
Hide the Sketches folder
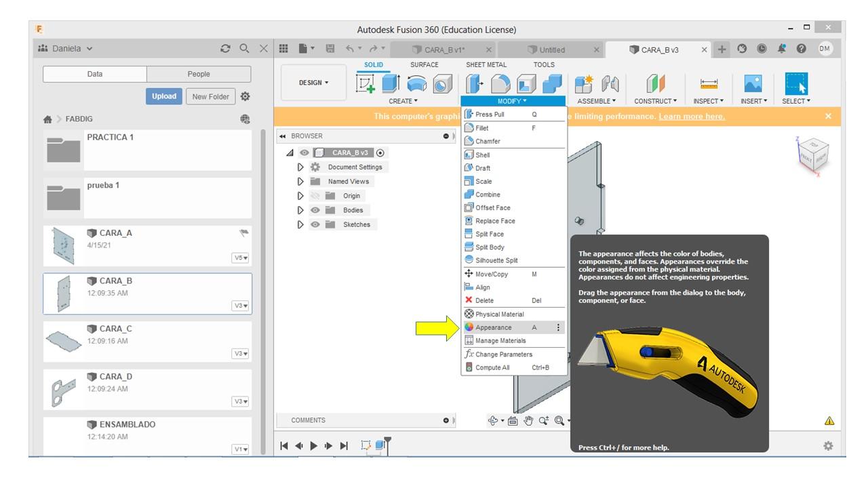tap(315, 224)
